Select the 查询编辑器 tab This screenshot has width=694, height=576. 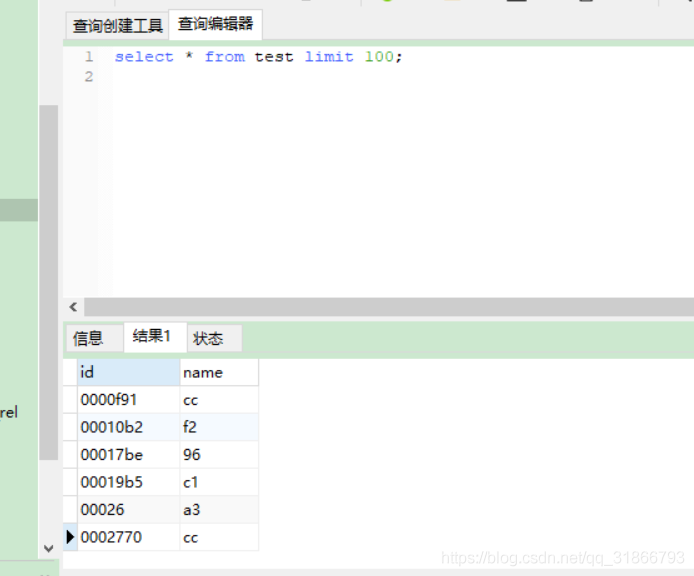point(216,24)
